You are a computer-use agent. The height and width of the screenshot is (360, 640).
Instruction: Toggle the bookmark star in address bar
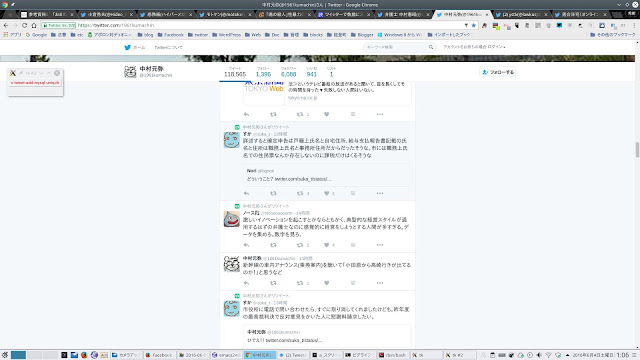tap(473, 25)
